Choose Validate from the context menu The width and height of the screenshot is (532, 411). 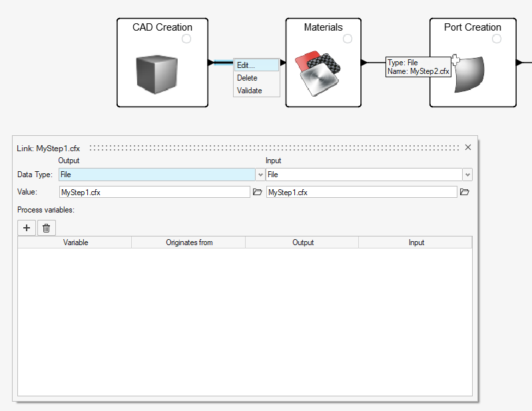[x=250, y=91]
